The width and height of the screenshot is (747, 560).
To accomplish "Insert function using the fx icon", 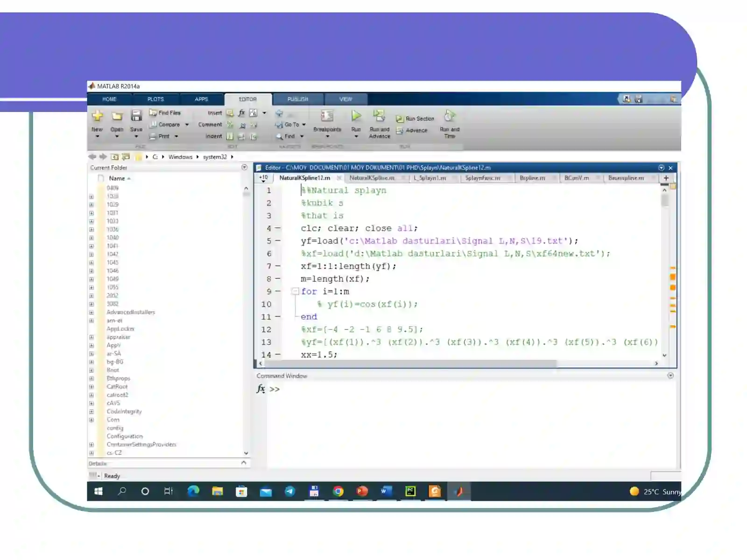I will 241,113.
